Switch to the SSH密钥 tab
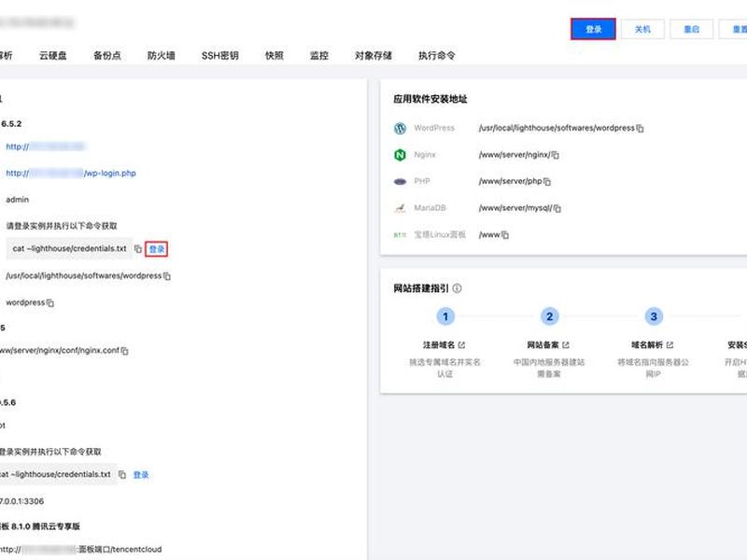The height and width of the screenshot is (560, 747). click(x=219, y=56)
